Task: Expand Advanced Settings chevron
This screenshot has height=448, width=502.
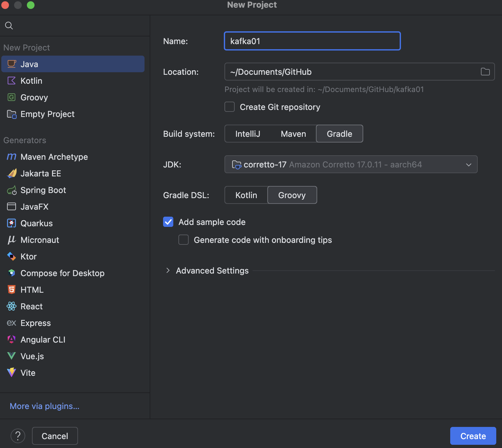Action: pyautogui.click(x=168, y=270)
